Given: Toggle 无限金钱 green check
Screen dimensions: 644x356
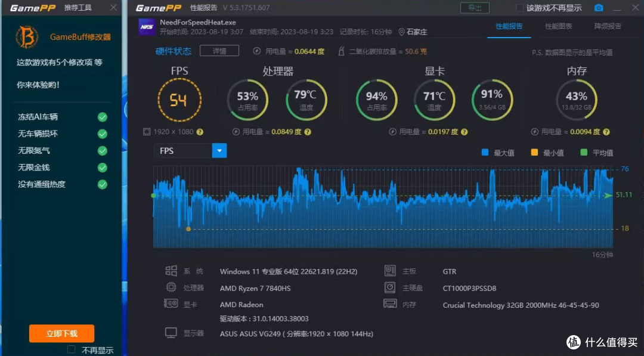Looking at the screenshot, I should point(103,168).
